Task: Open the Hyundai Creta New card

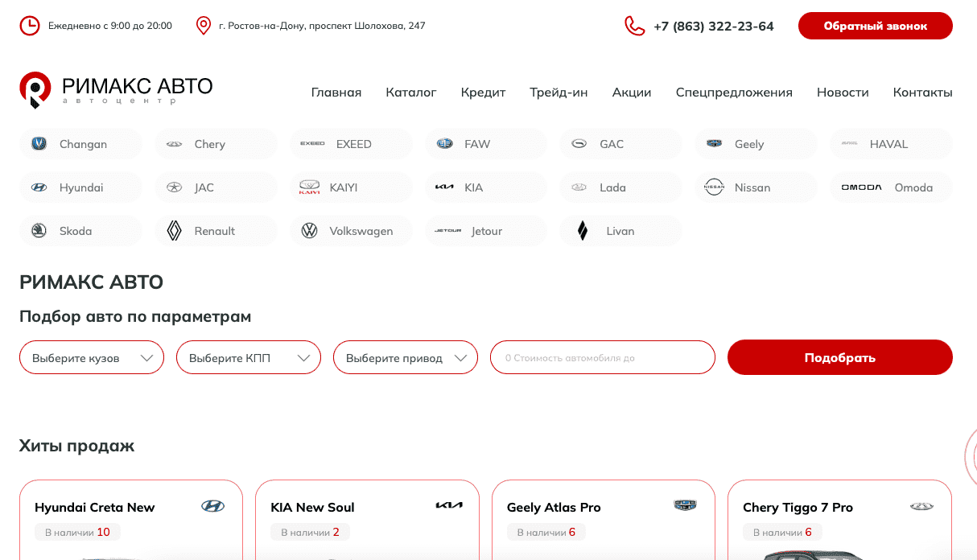Action: point(94,508)
